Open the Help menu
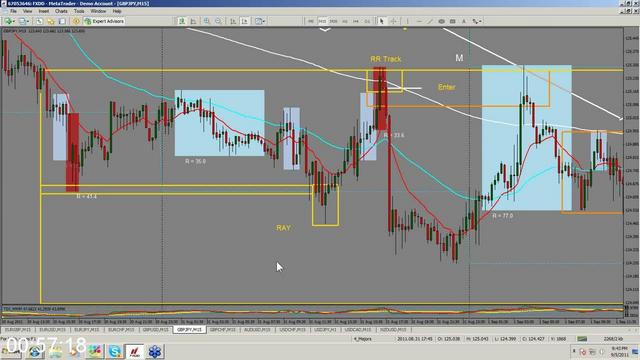 117,11
